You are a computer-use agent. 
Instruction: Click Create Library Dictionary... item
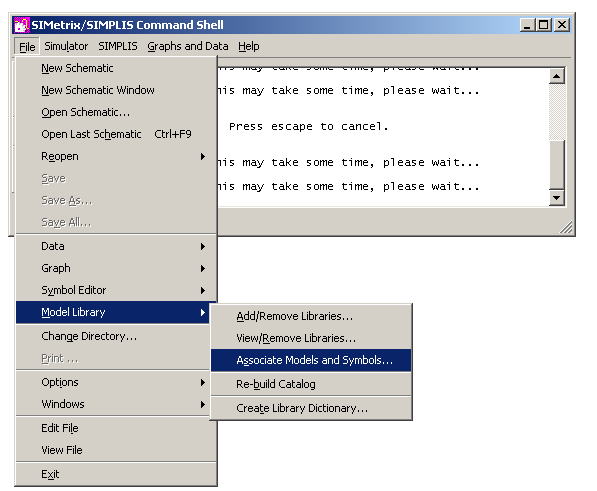point(311,408)
